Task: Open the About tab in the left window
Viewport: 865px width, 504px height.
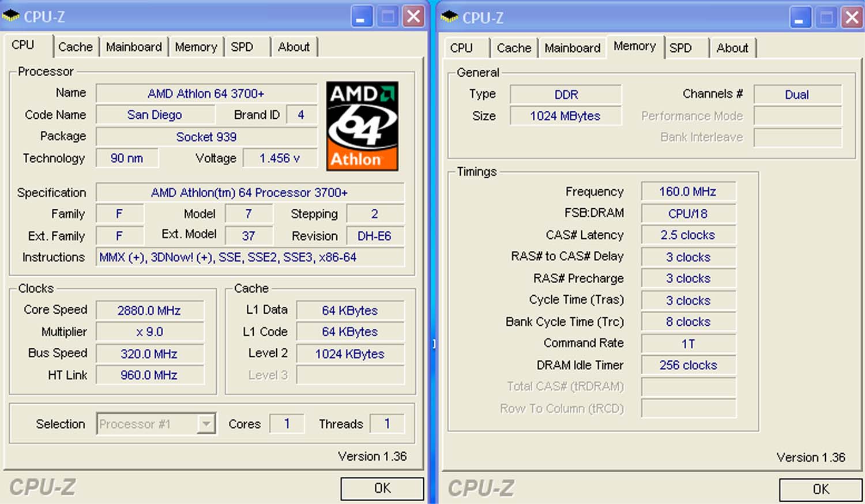Action: [294, 47]
